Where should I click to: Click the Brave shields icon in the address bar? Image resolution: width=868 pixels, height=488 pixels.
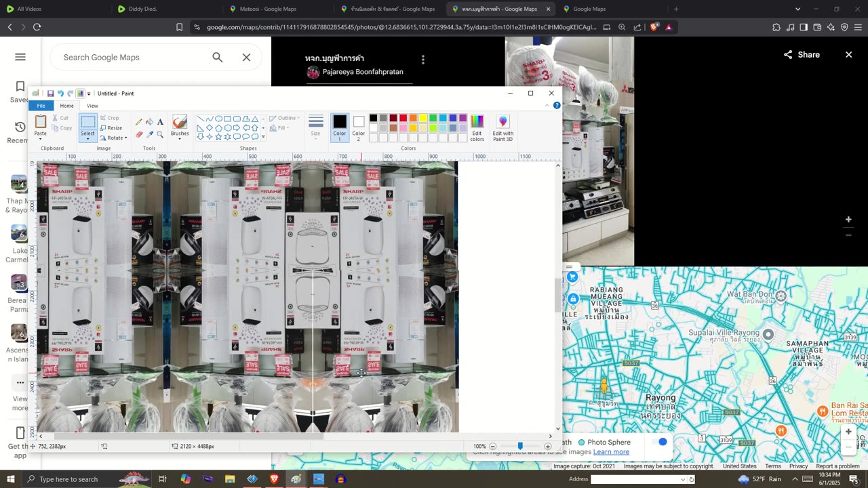point(654,27)
